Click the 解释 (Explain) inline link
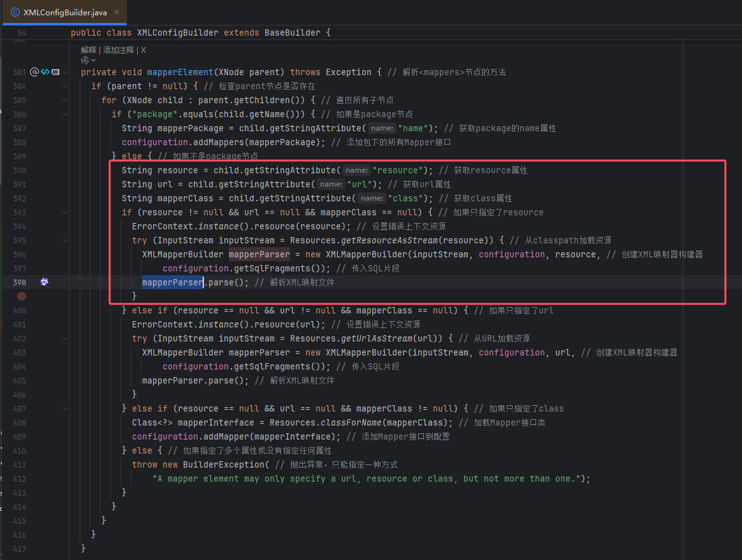The image size is (742, 560). 89,50
